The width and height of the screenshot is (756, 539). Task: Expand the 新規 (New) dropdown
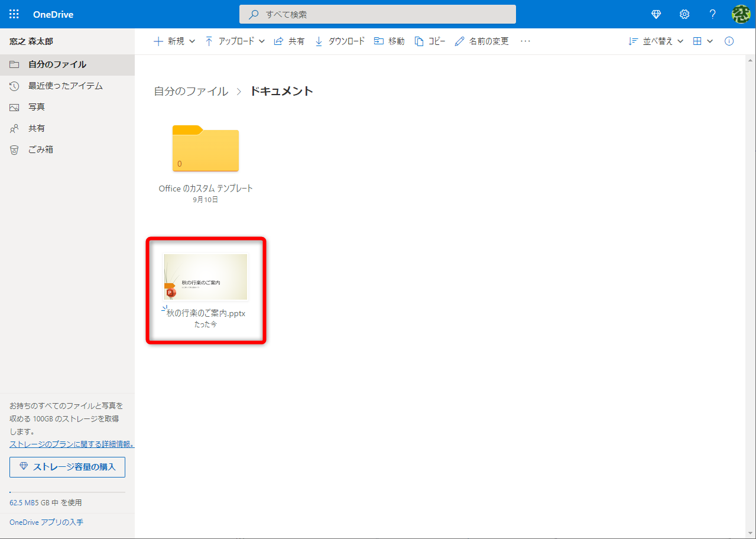pyautogui.click(x=173, y=41)
